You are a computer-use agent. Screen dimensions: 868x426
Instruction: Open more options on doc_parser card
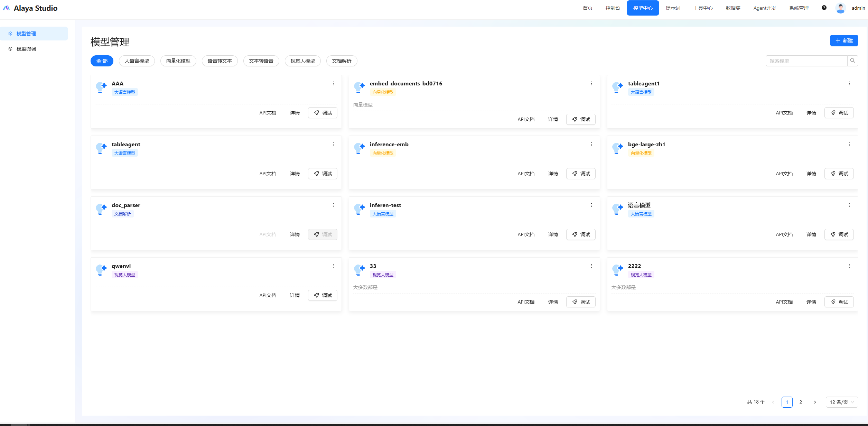(x=333, y=205)
